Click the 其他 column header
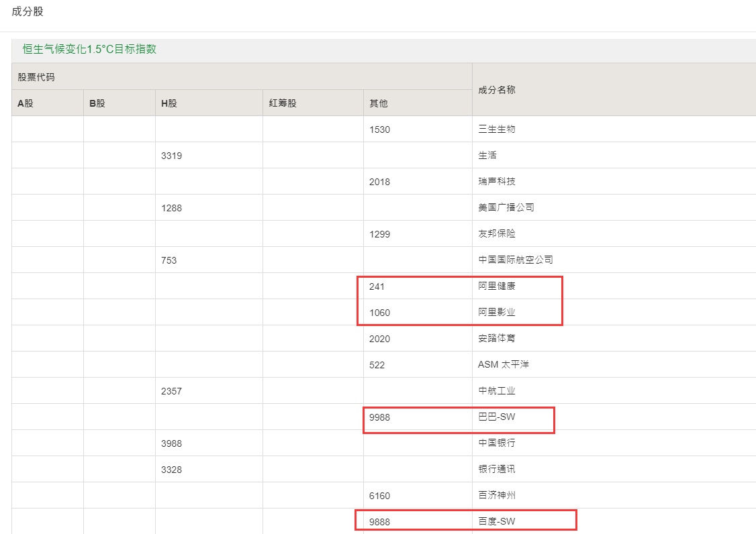Screen dimensions: 756x534 point(379,103)
